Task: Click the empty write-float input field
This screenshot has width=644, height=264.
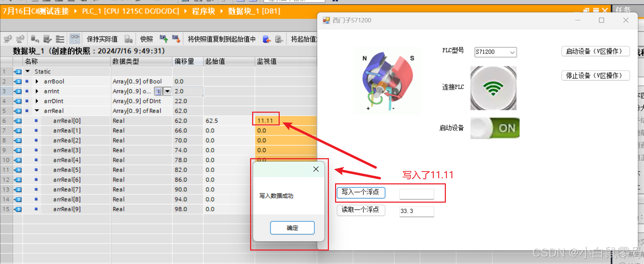Action: [x=417, y=194]
